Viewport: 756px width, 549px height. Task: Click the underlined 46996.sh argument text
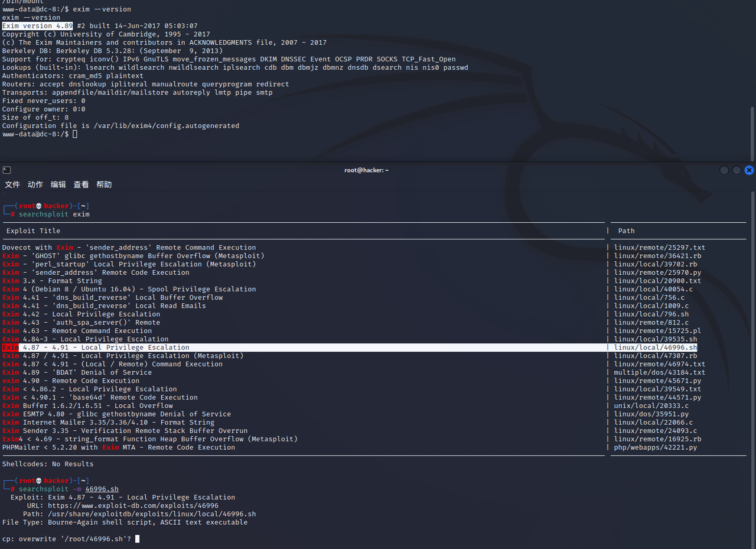(x=102, y=489)
